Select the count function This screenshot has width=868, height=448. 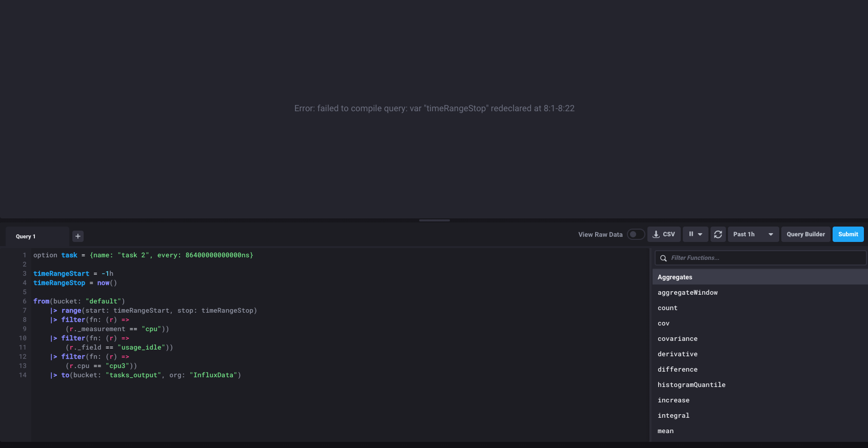tap(667, 308)
